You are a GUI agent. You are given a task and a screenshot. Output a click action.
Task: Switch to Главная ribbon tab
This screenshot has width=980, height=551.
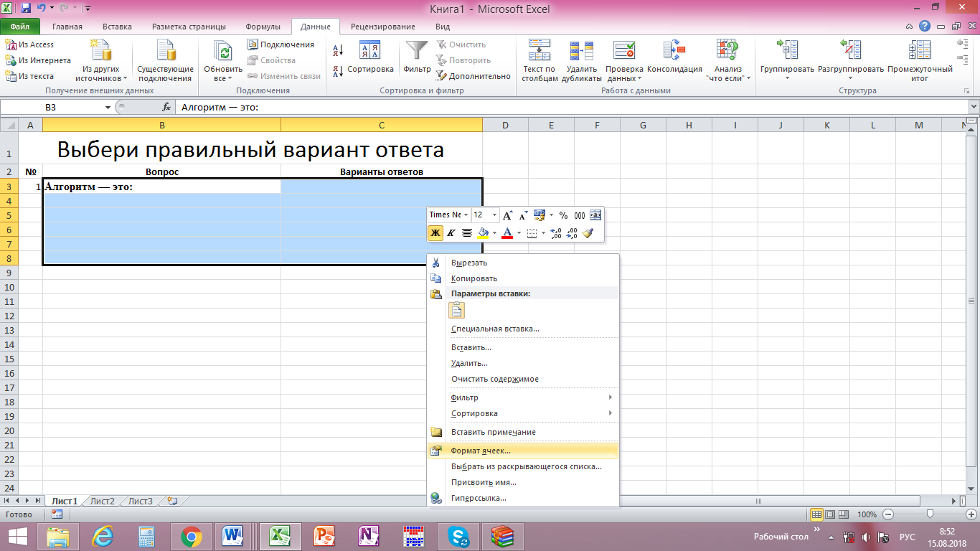point(67,27)
